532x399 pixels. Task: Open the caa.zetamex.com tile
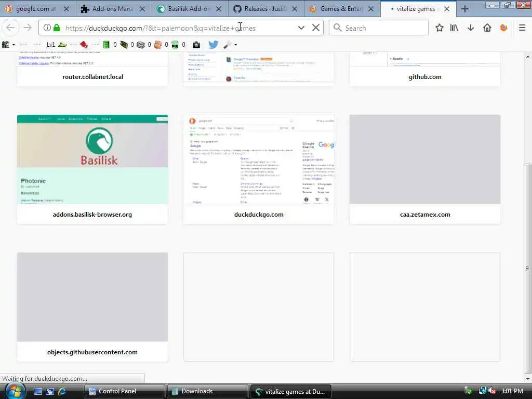425,169
